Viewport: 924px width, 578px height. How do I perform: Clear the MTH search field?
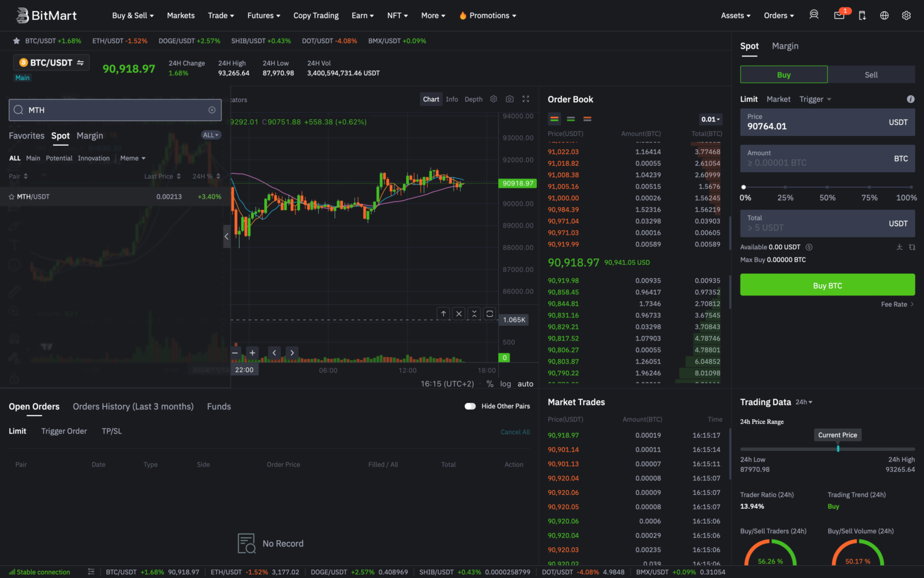click(x=212, y=110)
